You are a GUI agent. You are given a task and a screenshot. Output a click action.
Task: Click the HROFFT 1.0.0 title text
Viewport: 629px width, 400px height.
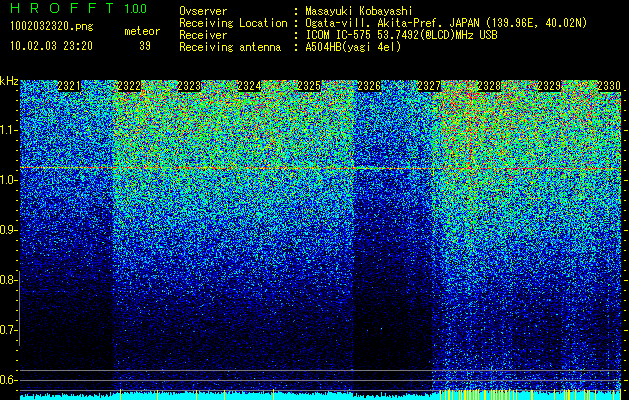79,8
